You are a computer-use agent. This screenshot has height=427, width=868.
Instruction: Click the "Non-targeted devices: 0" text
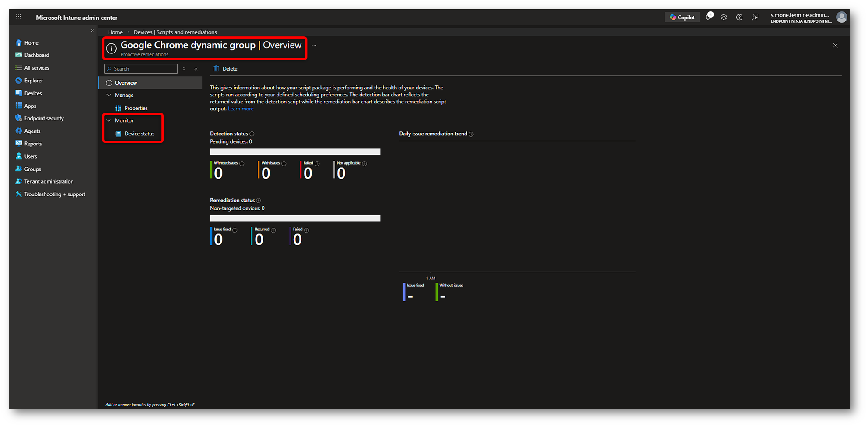pyautogui.click(x=237, y=208)
